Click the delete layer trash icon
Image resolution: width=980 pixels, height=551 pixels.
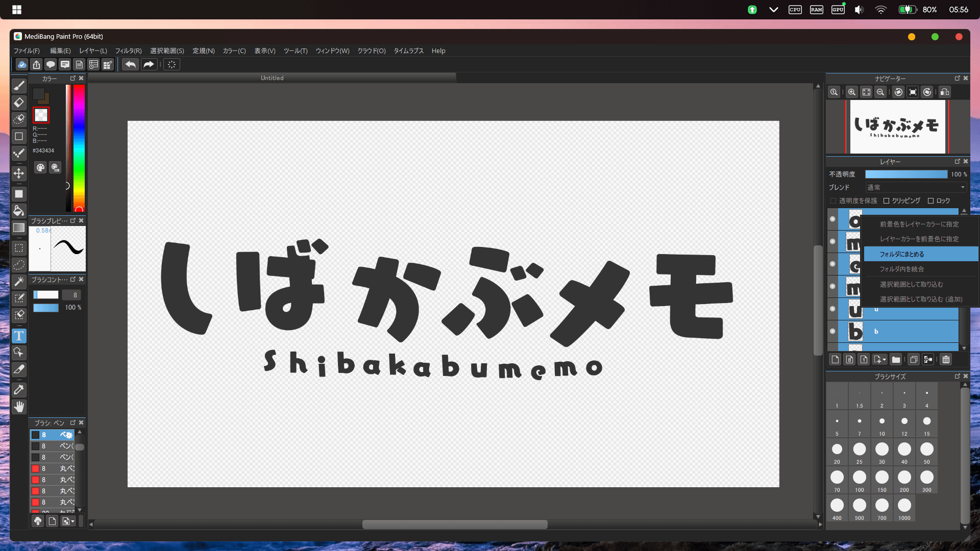(x=946, y=360)
